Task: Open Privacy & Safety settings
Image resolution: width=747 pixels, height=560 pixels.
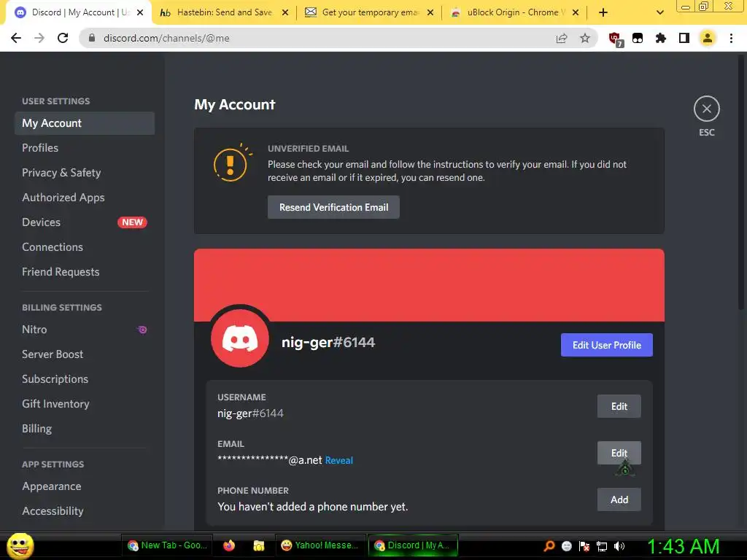Action: pos(85,172)
